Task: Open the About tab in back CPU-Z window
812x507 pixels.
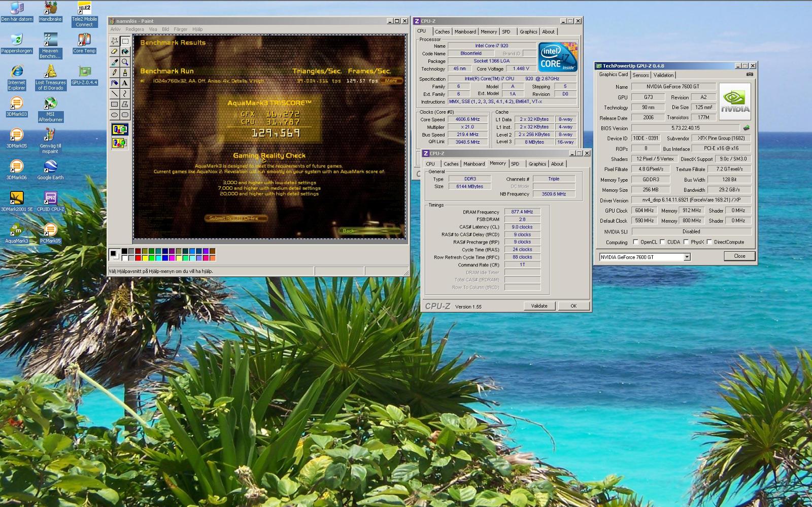Action: point(549,31)
